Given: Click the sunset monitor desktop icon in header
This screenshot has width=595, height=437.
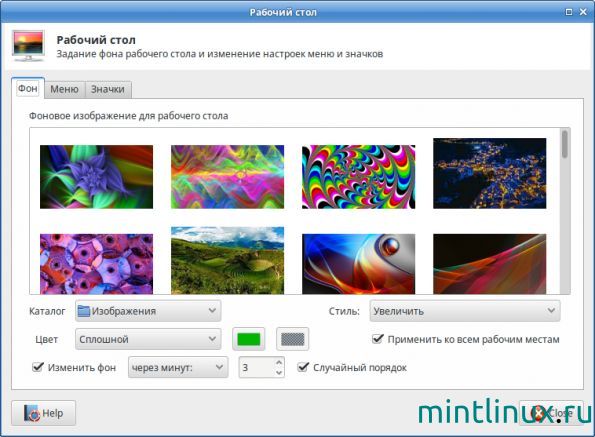Looking at the screenshot, I should (28, 46).
